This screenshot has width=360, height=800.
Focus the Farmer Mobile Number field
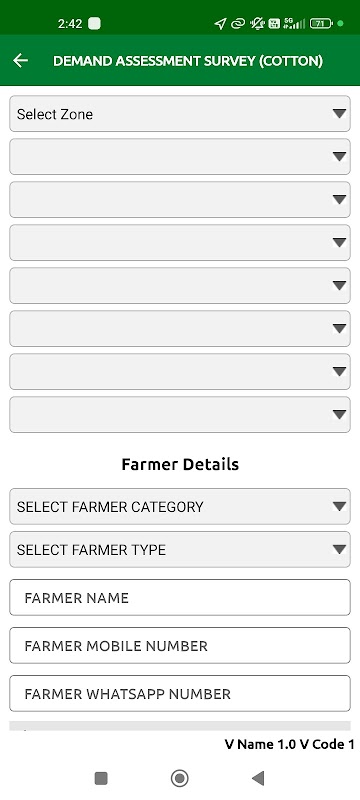tap(180, 645)
